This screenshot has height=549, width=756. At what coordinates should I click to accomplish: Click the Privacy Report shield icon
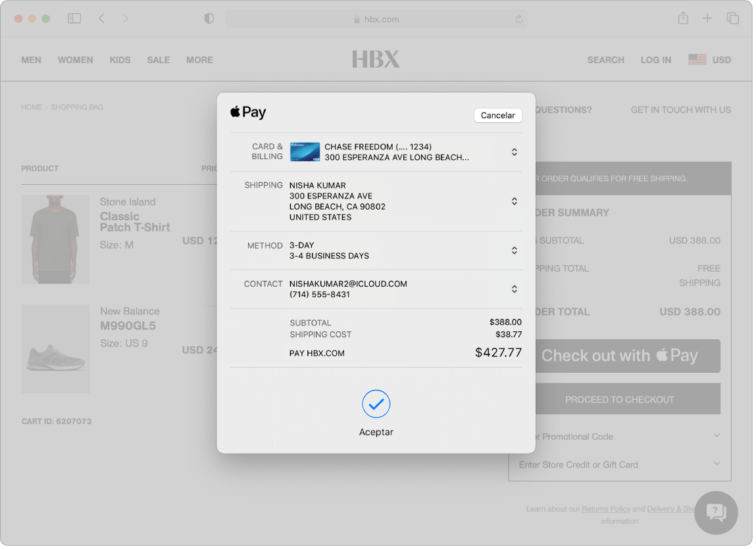[x=209, y=18]
